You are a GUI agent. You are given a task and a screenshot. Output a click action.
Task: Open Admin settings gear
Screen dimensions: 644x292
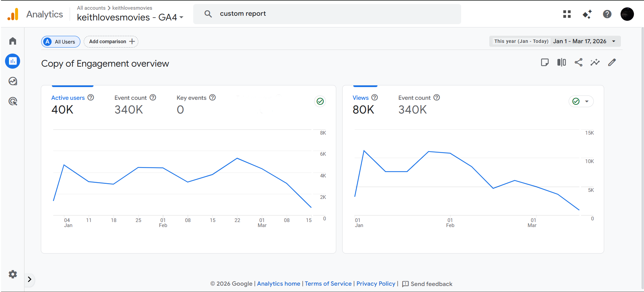click(13, 274)
